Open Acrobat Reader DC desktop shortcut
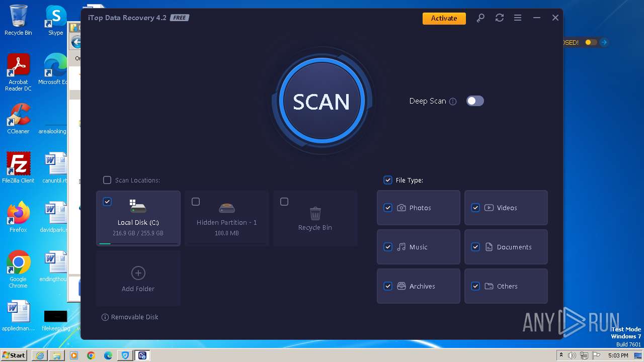The image size is (644, 362). point(18,73)
